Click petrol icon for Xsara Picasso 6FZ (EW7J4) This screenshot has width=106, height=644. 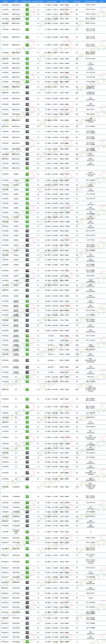27,350
